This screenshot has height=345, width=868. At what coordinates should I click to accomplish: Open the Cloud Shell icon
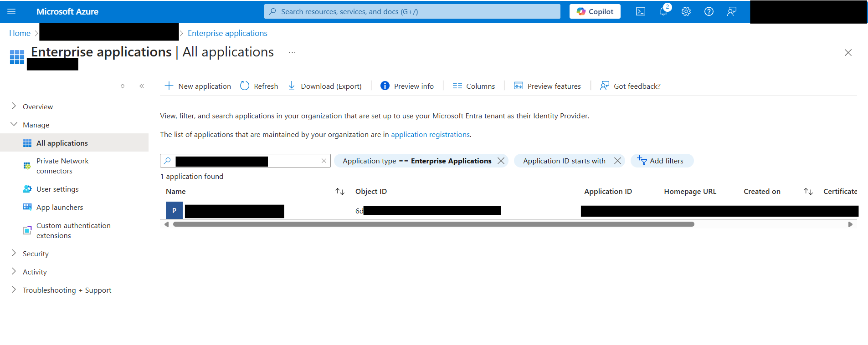[x=640, y=11]
